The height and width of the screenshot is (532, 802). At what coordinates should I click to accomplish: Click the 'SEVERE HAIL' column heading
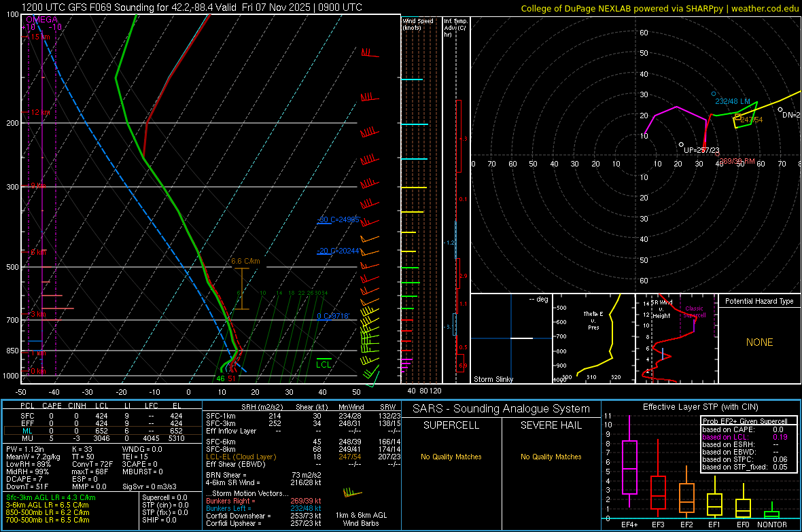tap(551, 425)
